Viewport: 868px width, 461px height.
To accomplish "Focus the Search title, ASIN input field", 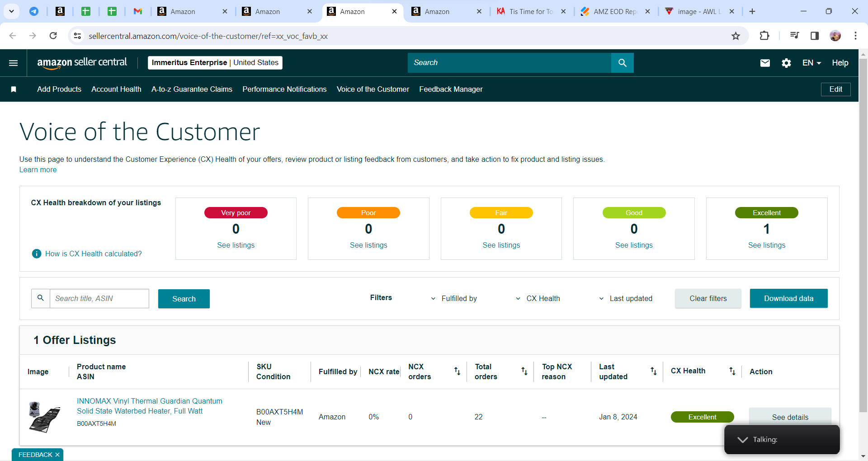I will [99, 298].
